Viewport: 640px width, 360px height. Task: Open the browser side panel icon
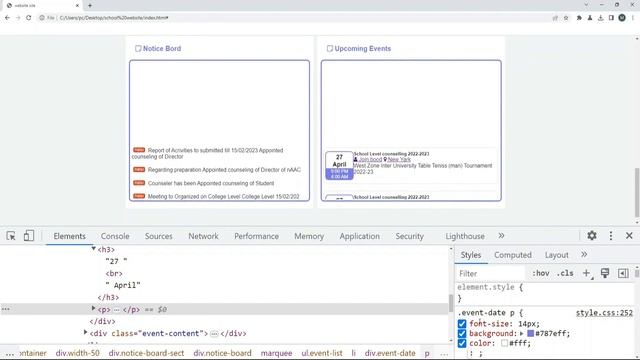(611, 18)
